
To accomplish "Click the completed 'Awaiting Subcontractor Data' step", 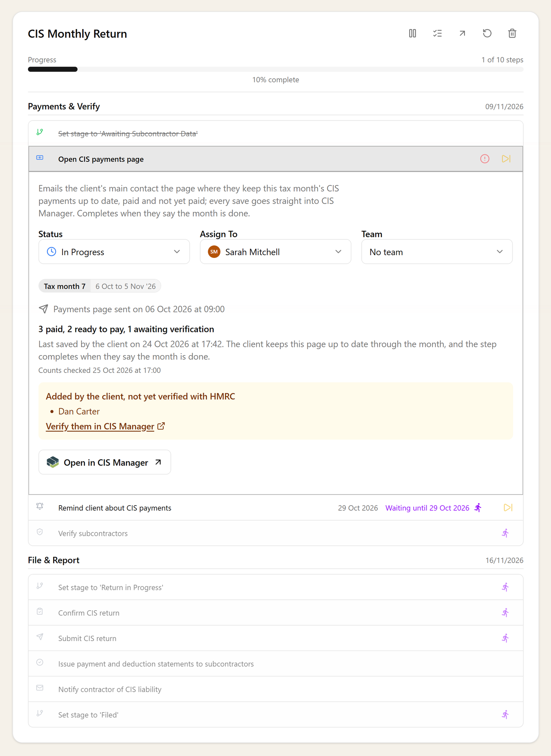I will (x=275, y=133).
